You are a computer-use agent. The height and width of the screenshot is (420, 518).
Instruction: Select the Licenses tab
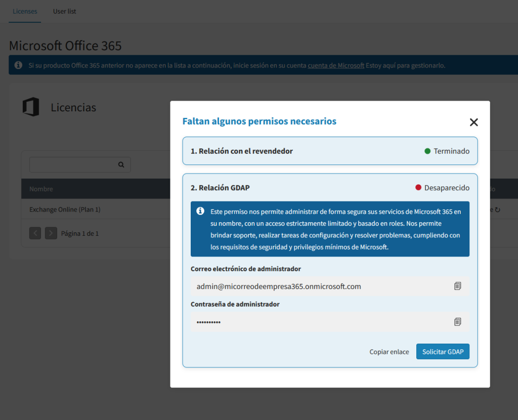pos(25,11)
